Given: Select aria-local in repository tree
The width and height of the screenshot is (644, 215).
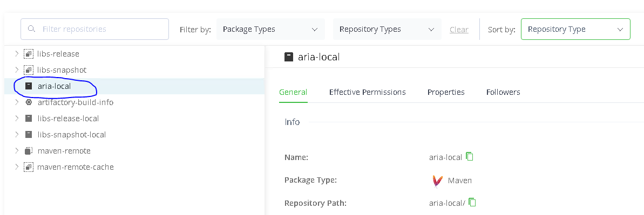Looking at the screenshot, I should click(x=54, y=86).
